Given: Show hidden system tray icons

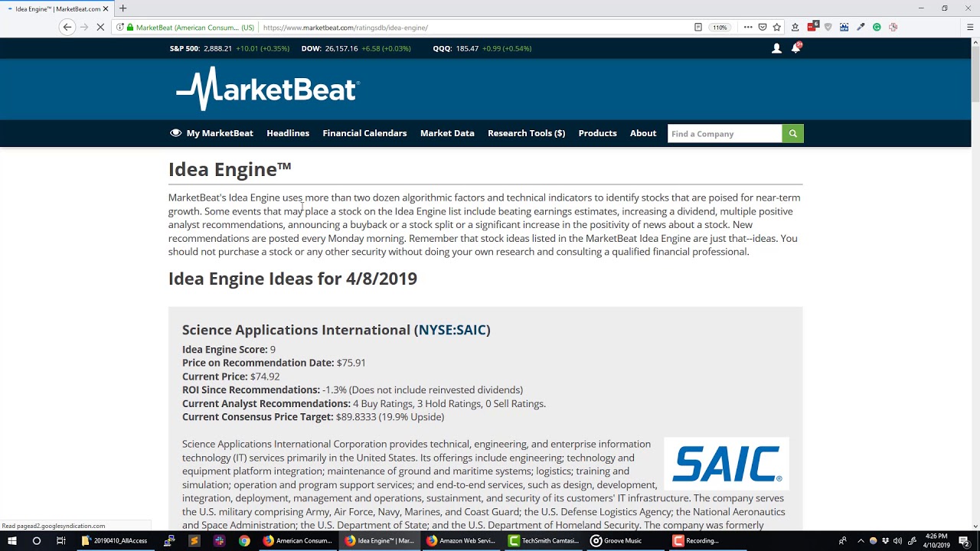Looking at the screenshot, I should pyautogui.click(x=861, y=540).
